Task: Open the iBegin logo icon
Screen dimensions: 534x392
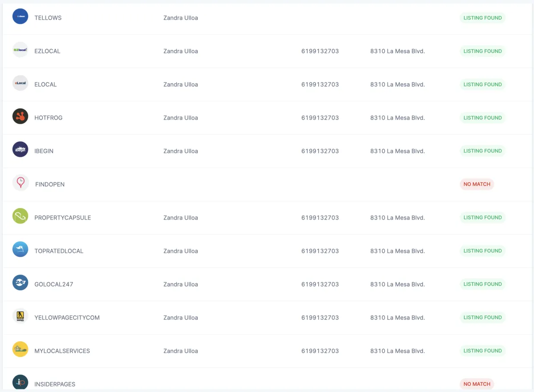Action: [20, 150]
